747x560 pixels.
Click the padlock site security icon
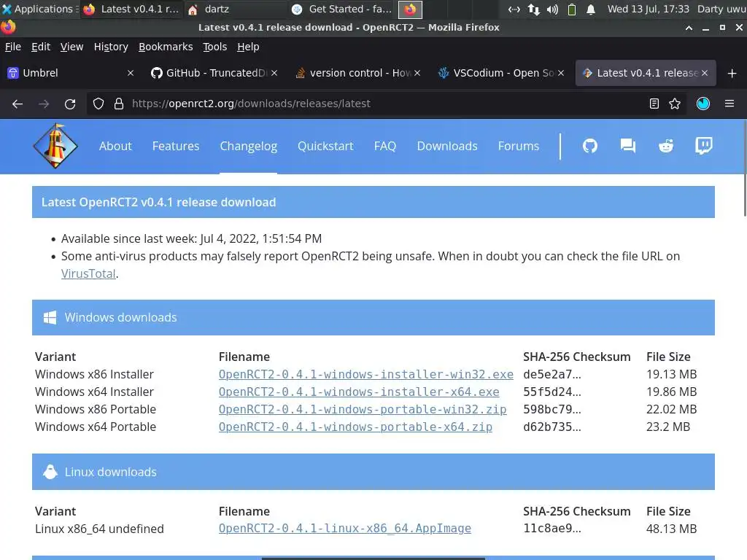tap(119, 104)
